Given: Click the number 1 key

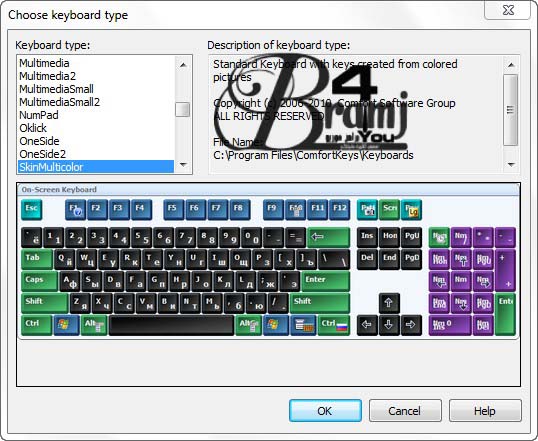Looking at the screenshot, I should point(54,237).
